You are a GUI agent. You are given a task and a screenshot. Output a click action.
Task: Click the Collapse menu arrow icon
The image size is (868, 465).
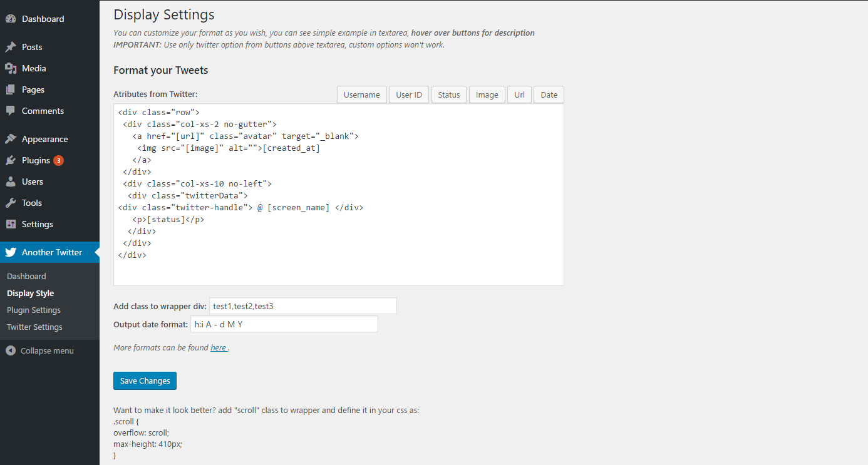click(11, 350)
